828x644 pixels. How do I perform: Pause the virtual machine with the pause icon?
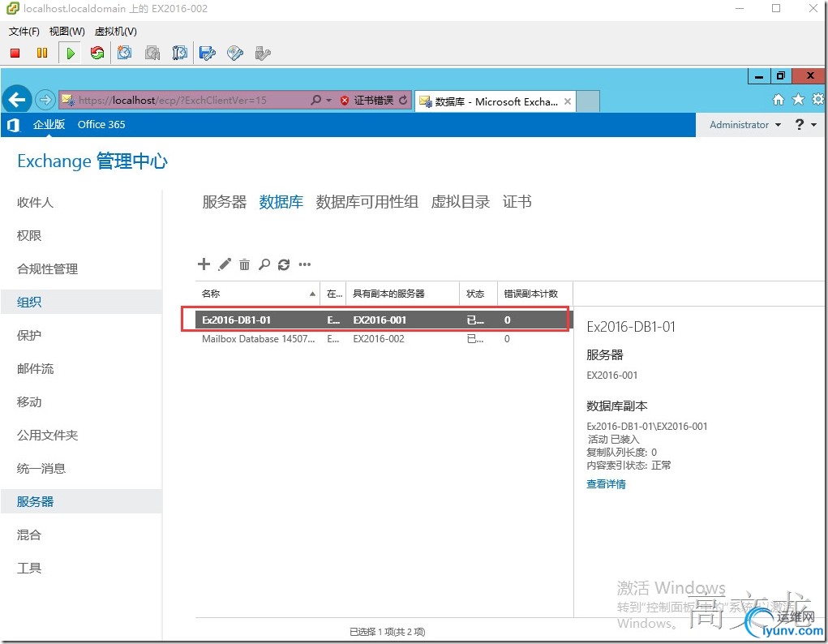tap(42, 53)
